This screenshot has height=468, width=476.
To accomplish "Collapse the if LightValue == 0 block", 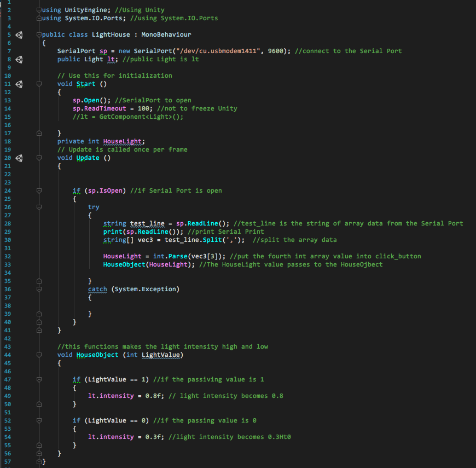I will pos(39,420).
